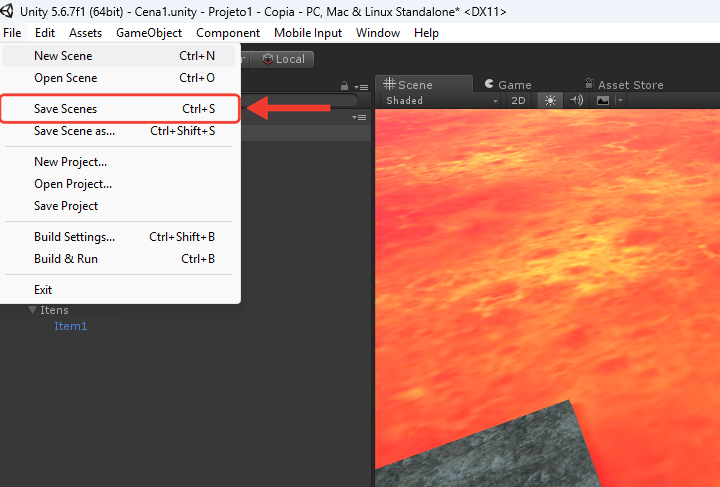Viewport: 720px width, 487px height.
Task: Choose Open Project... menu entry
Action: pyautogui.click(x=118, y=184)
